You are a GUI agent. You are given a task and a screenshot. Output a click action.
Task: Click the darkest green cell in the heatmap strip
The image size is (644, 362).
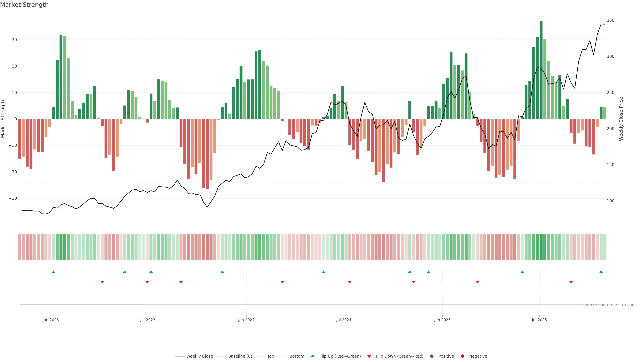(x=541, y=247)
